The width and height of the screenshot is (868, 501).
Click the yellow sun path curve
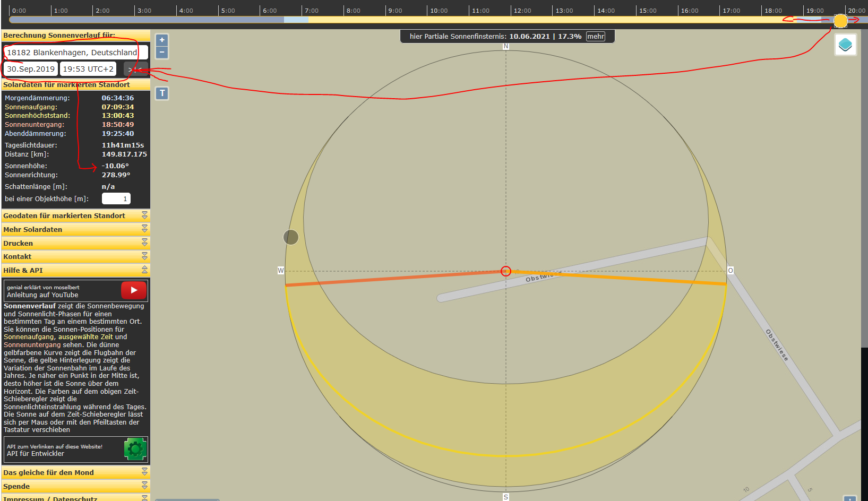[506, 455]
